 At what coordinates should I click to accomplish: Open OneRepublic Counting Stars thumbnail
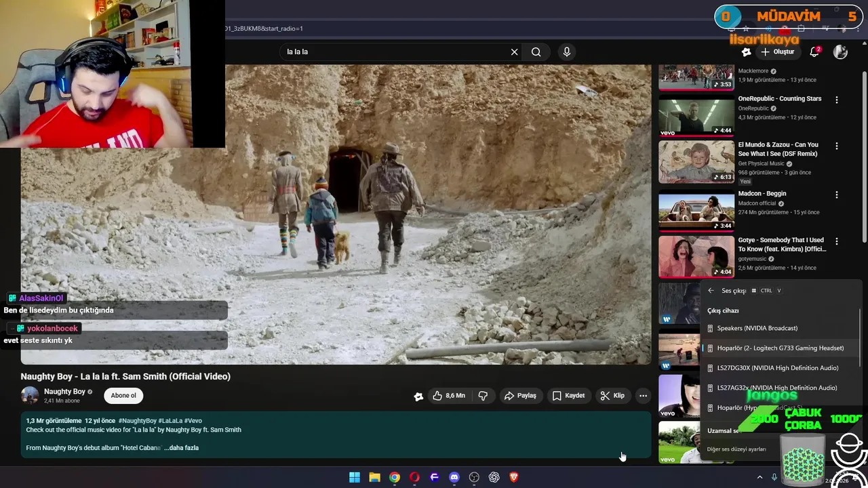[x=696, y=115]
